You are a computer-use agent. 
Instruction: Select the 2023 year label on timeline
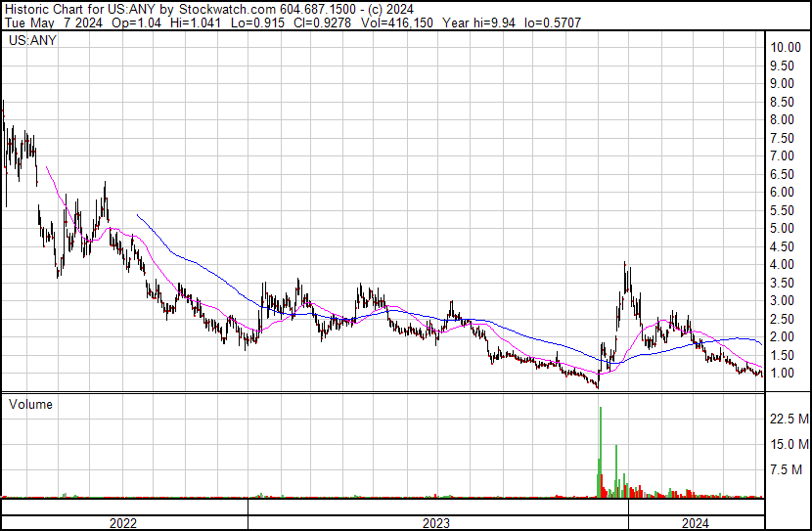pyautogui.click(x=436, y=523)
